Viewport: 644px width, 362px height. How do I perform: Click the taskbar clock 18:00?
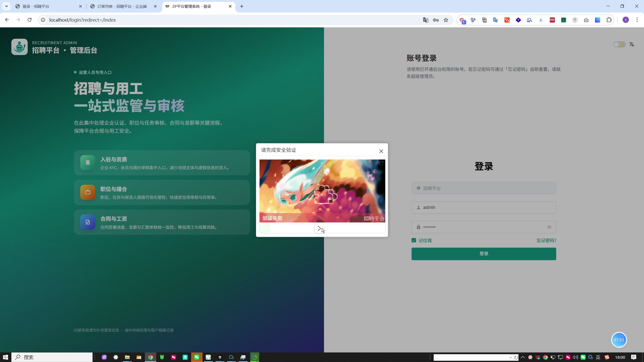pyautogui.click(x=620, y=357)
